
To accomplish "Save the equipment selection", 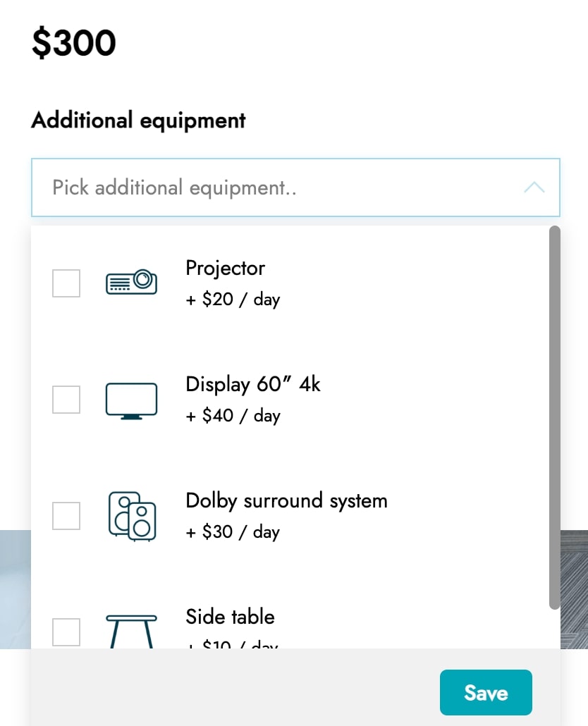I will (x=486, y=692).
